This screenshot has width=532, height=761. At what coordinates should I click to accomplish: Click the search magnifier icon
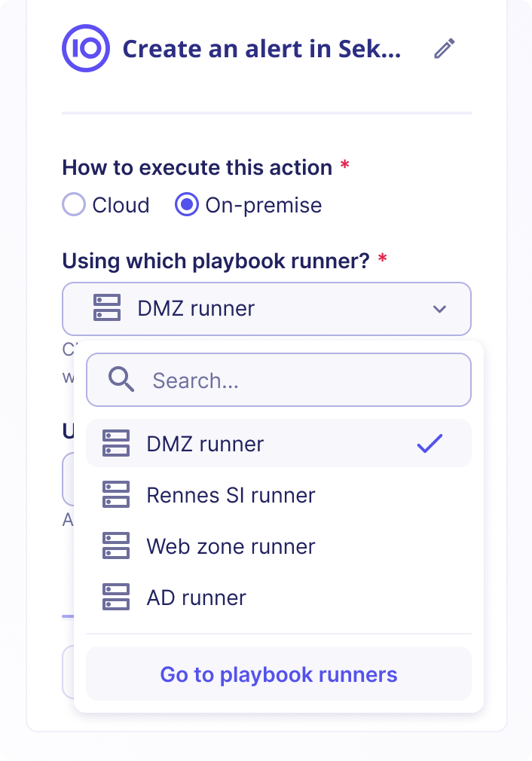click(119, 379)
